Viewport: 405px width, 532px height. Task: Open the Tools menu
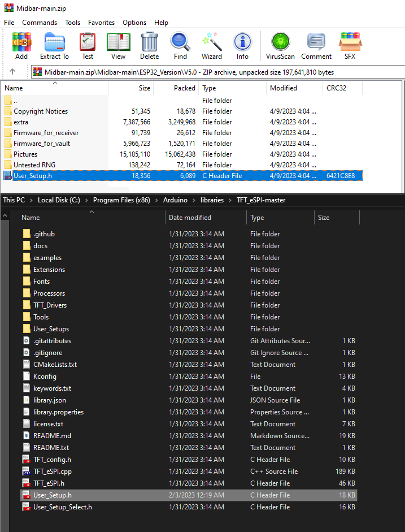(72, 23)
